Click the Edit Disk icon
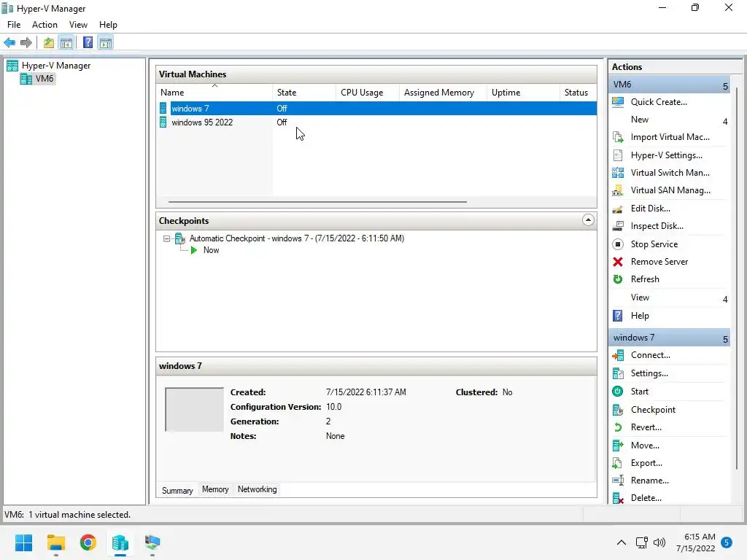 [x=618, y=209]
